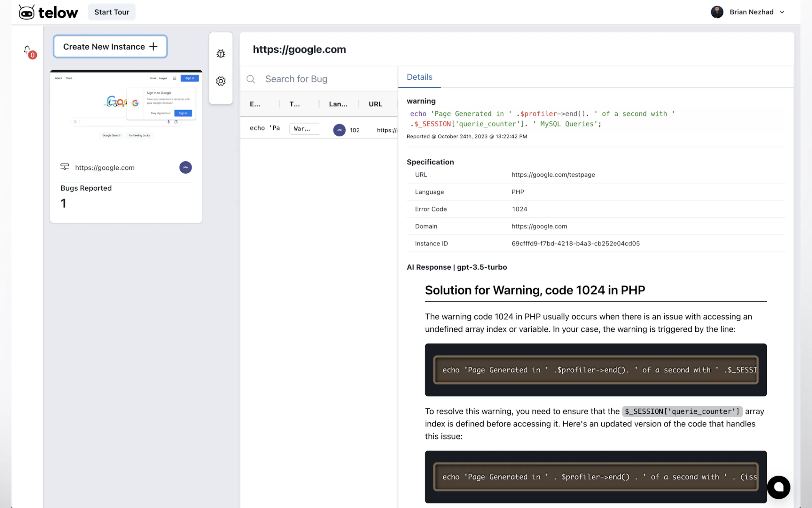
Task: Click the telow robot logo
Action: click(27, 12)
